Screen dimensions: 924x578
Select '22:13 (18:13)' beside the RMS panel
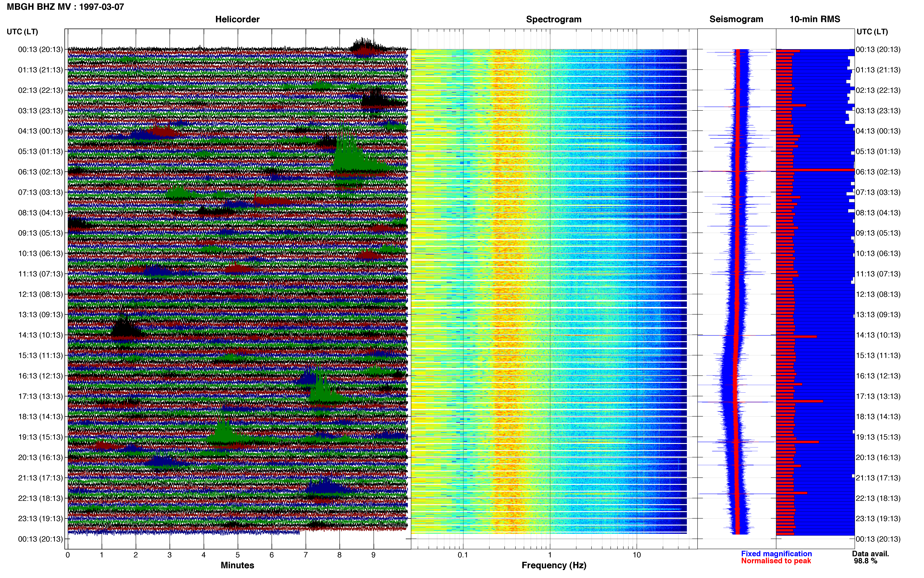click(878, 498)
